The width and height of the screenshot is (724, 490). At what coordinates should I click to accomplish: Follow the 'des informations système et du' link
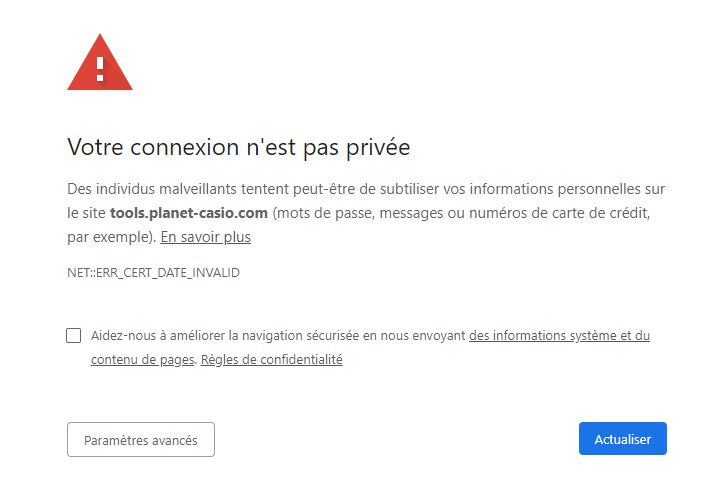[559, 335]
